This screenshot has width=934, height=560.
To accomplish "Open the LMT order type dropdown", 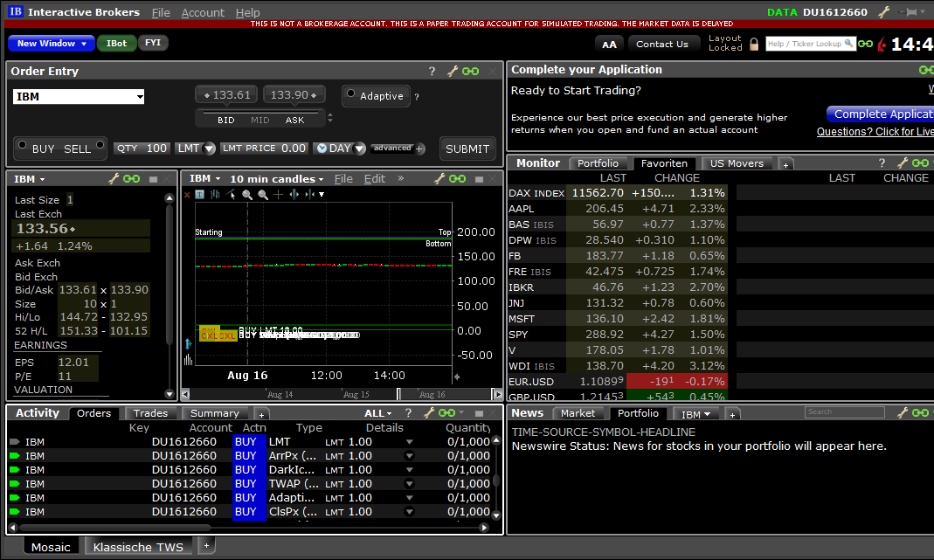I will (209, 149).
